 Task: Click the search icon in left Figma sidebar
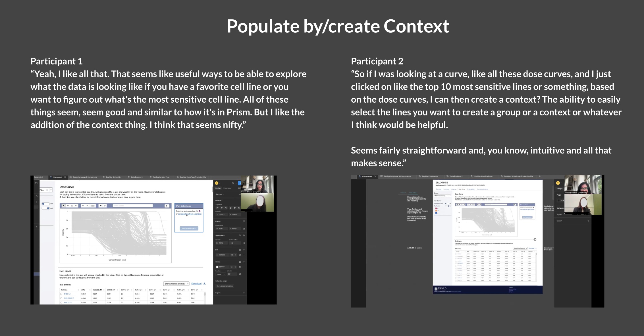[x=37, y=196]
